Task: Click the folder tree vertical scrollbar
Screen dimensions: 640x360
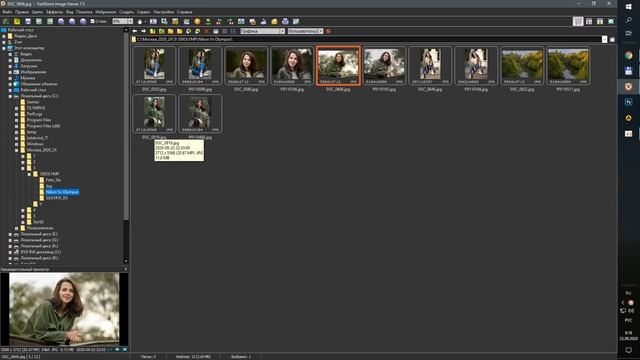Action: [126, 127]
